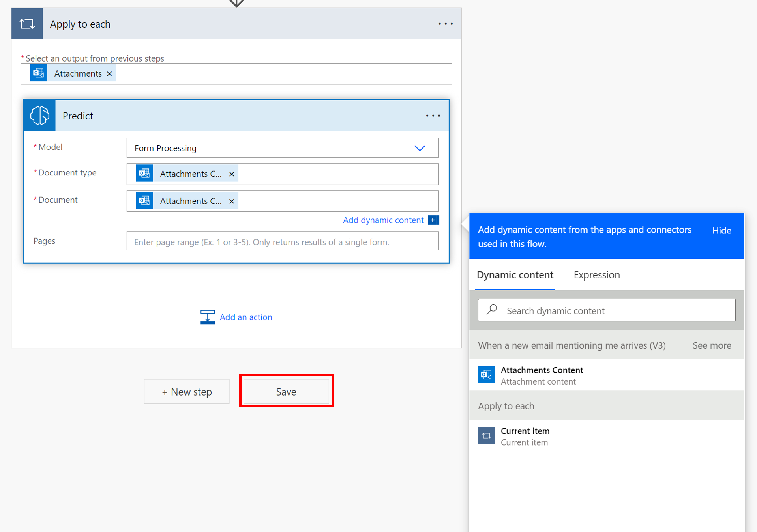Click inside the Pages range input field
Screen dimensions: 757x532
point(283,241)
